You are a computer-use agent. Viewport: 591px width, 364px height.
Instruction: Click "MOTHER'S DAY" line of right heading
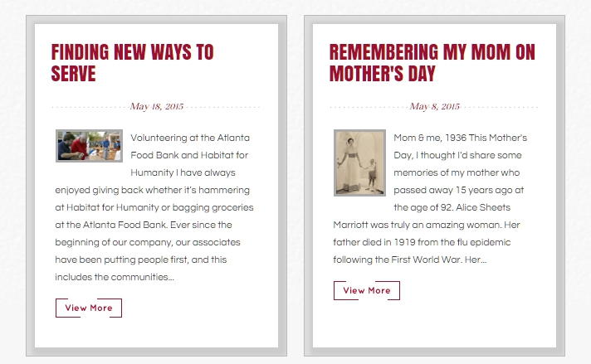383,74
